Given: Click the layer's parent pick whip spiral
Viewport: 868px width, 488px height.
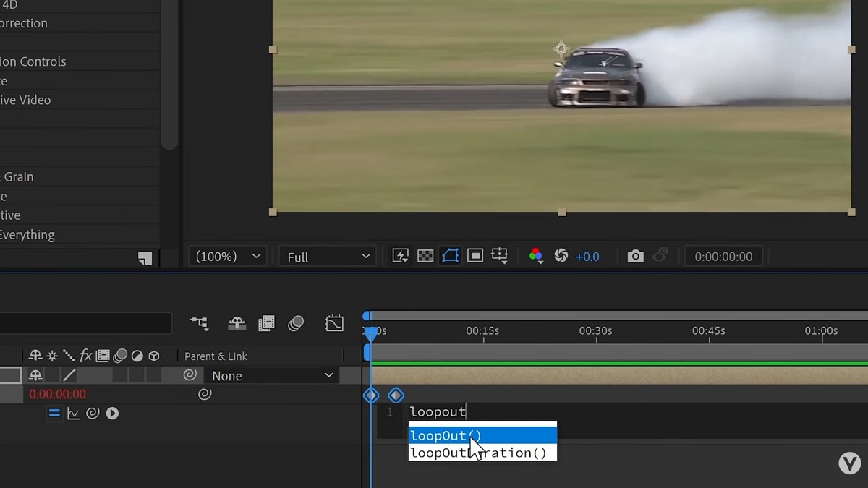Looking at the screenshot, I should click(x=190, y=375).
